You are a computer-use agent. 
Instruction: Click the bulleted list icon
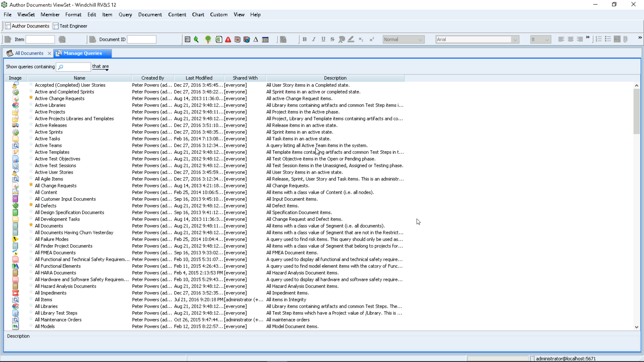click(x=608, y=40)
